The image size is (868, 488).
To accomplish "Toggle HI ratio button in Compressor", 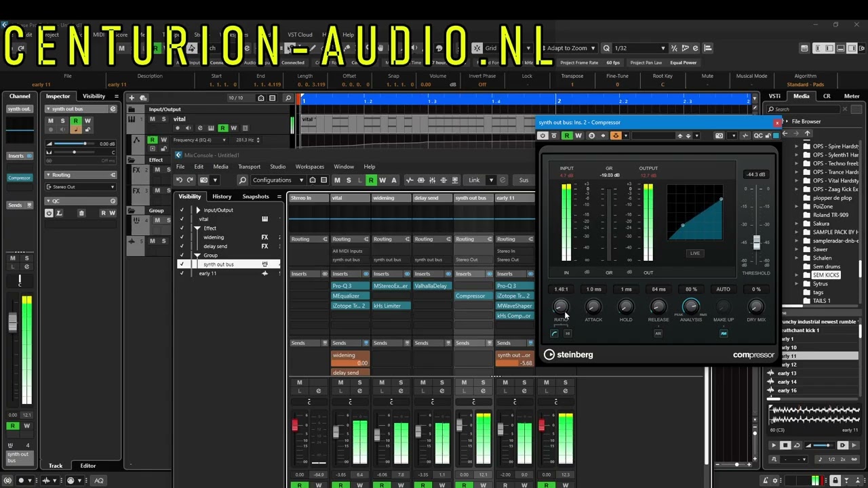I will coord(568,333).
